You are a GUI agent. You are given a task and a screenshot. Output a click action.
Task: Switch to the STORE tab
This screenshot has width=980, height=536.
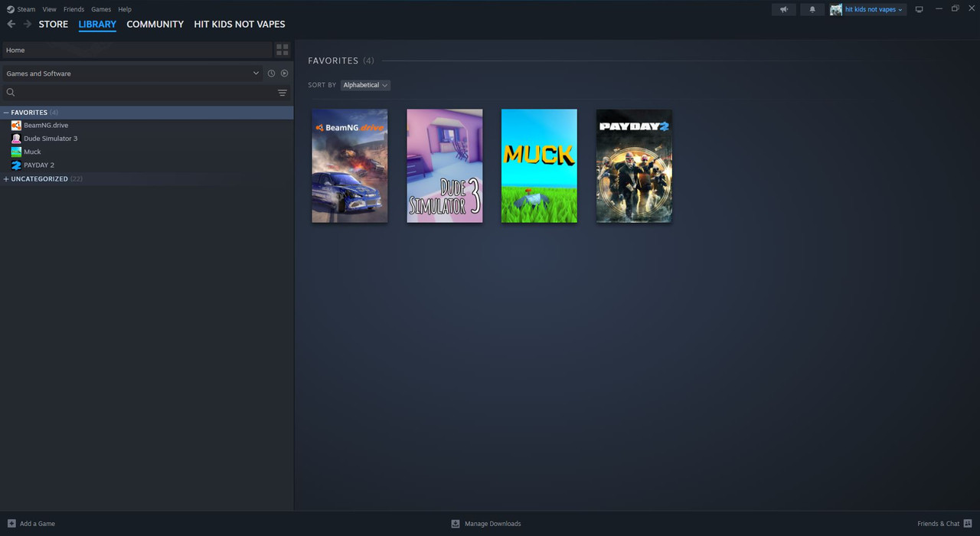tap(54, 25)
